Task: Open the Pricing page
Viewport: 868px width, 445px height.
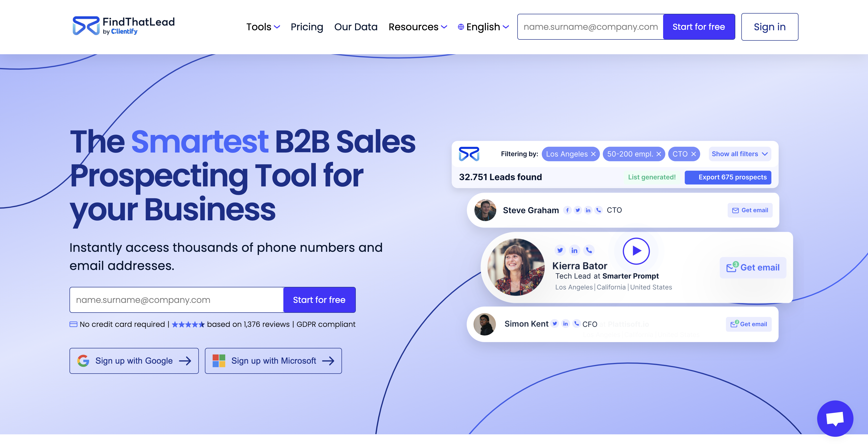Action: click(307, 27)
